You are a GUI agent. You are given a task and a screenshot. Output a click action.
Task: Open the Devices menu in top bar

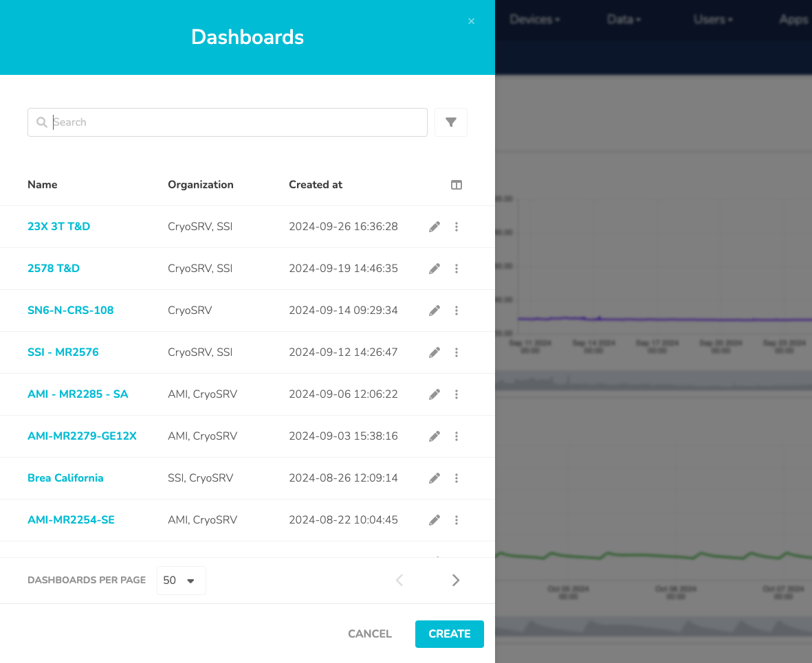pos(534,19)
